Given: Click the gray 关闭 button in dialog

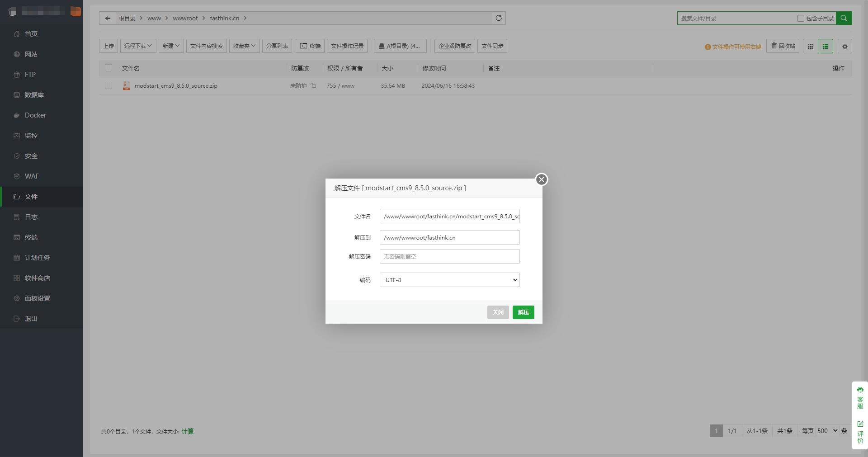Looking at the screenshot, I should coord(498,312).
